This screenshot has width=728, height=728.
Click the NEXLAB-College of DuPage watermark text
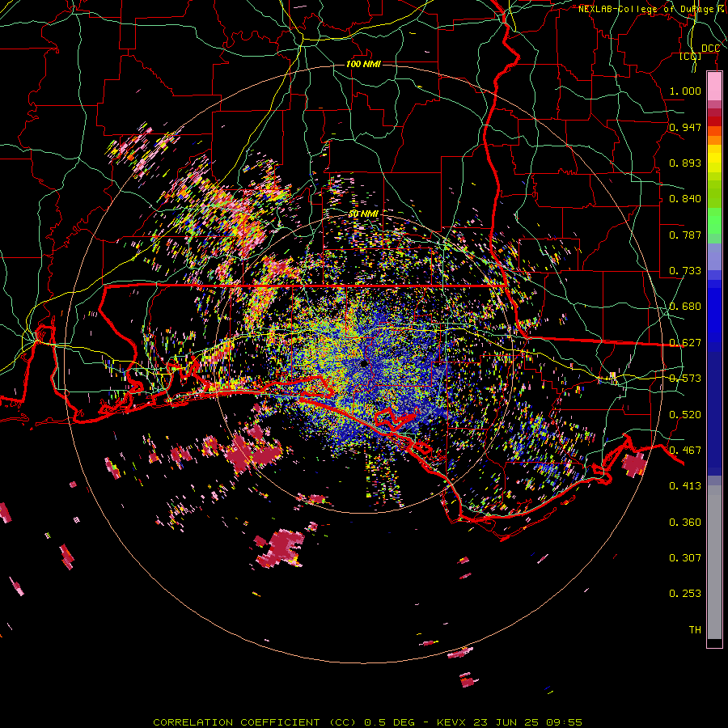[653, 9]
